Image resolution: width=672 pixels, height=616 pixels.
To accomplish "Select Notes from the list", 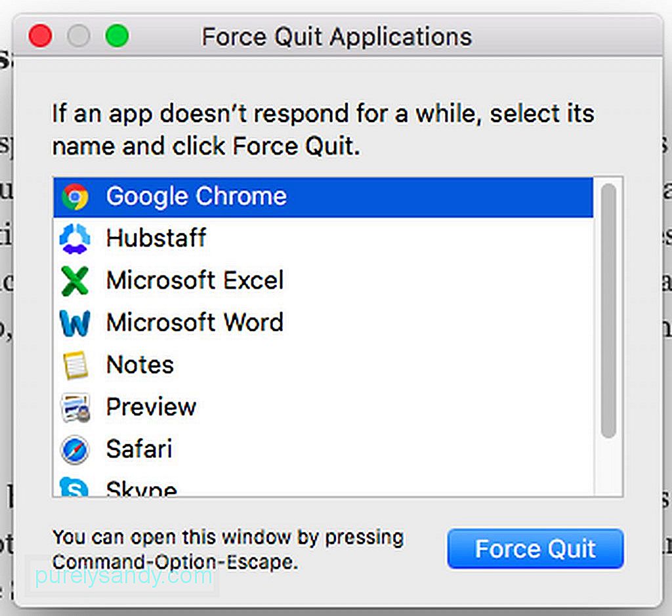I will point(324,365).
